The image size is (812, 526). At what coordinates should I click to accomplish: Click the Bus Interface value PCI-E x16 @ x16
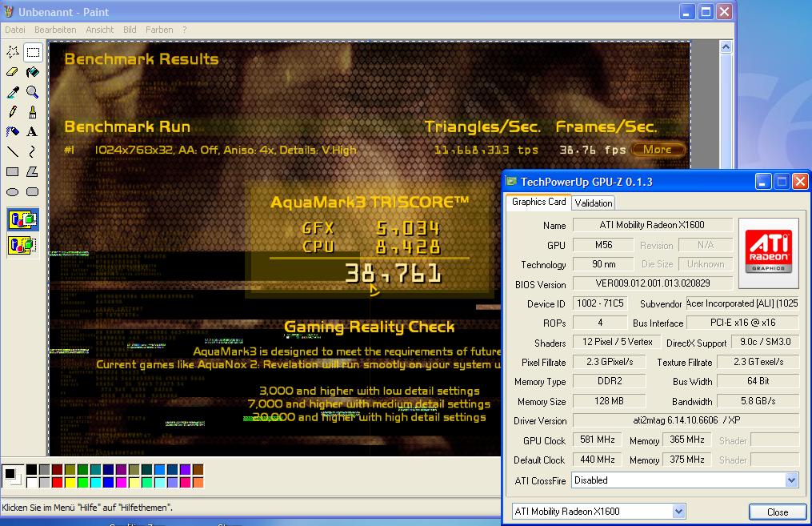click(x=742, y=323)
